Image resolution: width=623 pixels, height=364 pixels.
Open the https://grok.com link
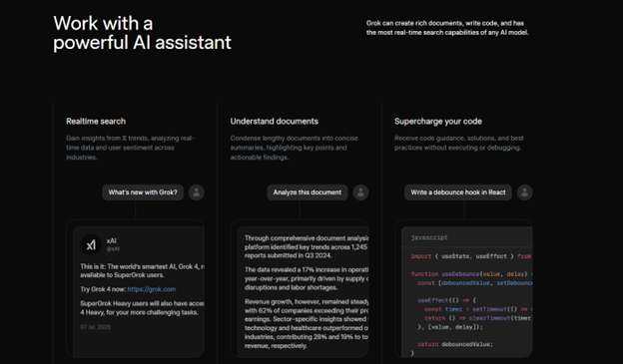tap(152, 289)
